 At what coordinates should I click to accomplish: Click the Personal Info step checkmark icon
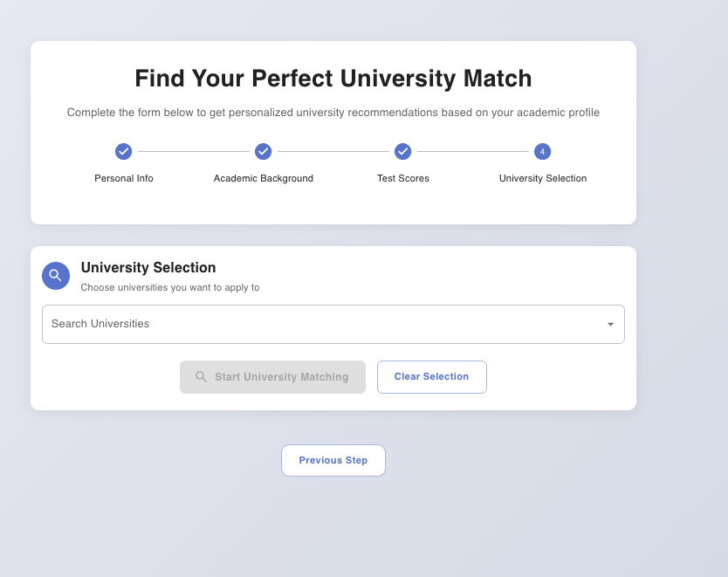(x=124, y=152)
